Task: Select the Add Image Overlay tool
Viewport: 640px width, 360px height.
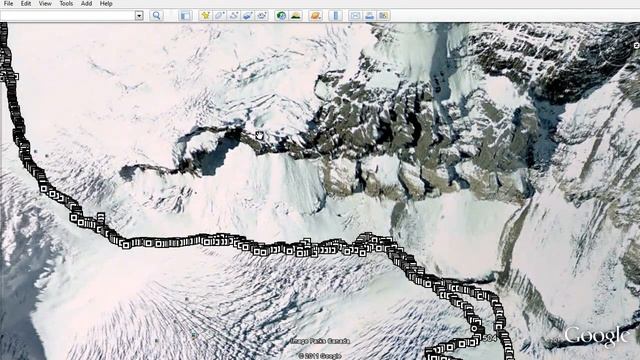Action: click(248, 16)
